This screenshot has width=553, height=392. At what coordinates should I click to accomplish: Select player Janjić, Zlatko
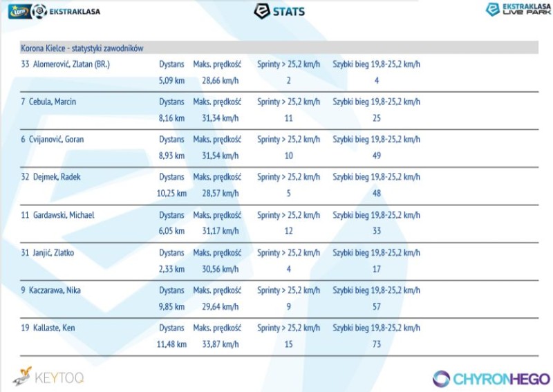pos(53,252)
